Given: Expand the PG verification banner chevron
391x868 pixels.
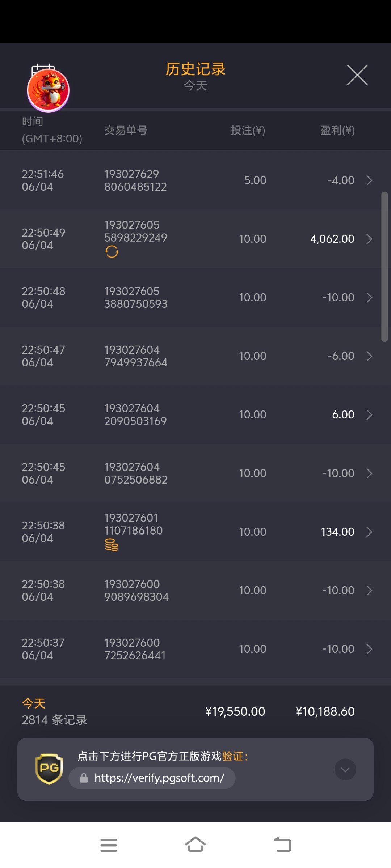Looking at the screenshot, I should click(x=345, y=769).
